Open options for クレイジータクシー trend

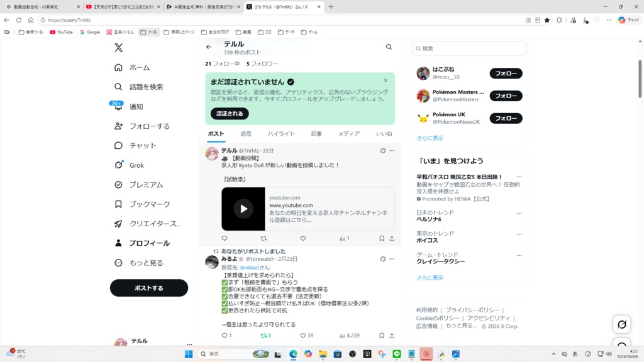pos(519,255)
